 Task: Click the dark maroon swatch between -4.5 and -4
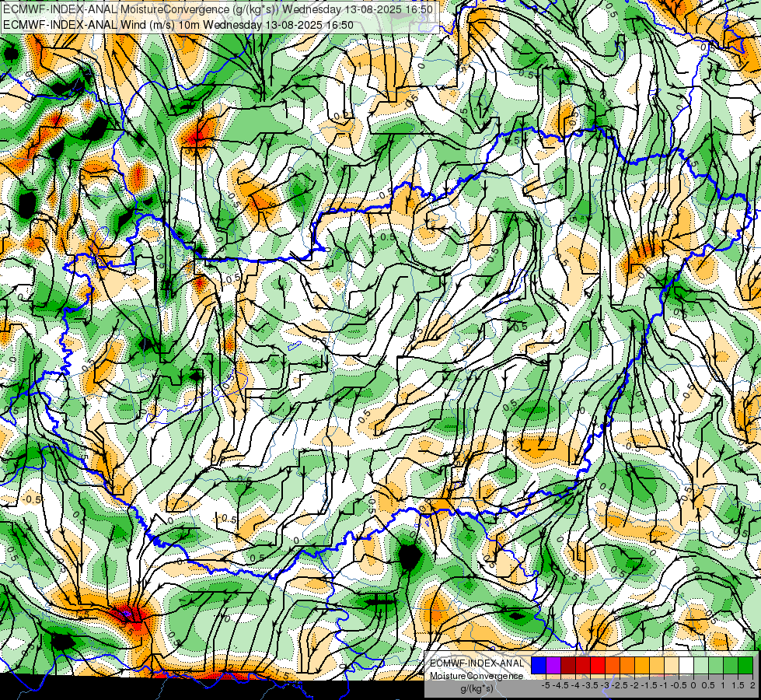(x=568, y=665)
